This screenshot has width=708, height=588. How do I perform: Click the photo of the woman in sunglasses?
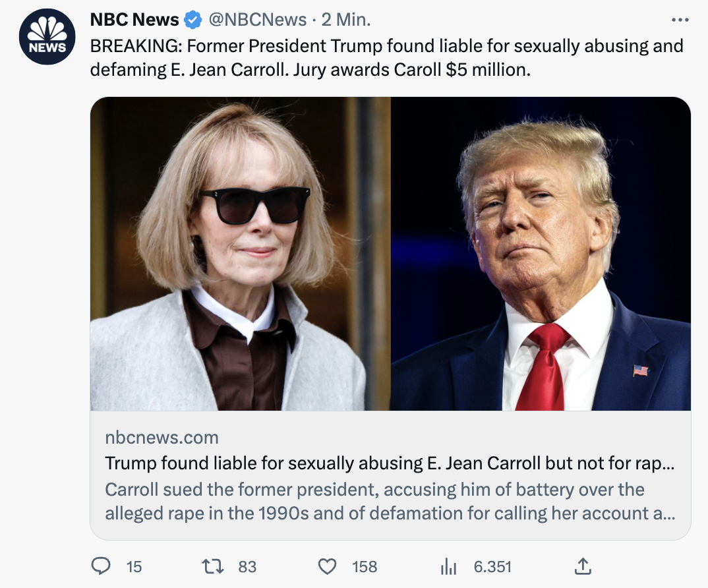coord(240,254)
